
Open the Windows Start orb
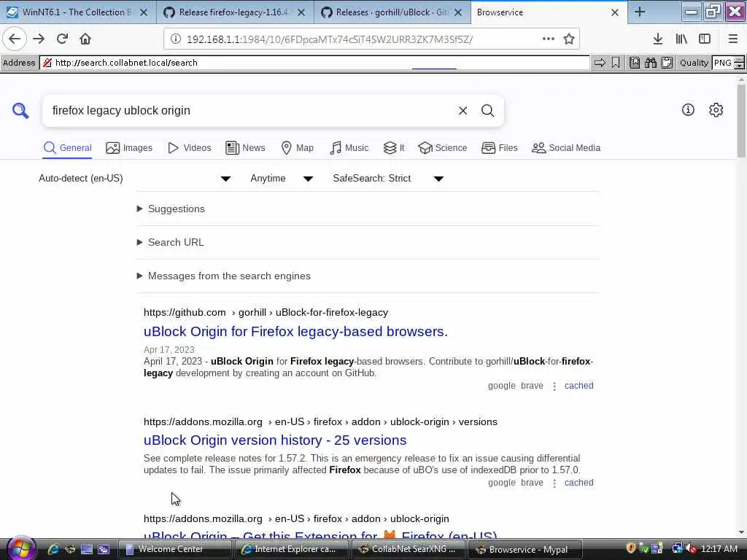[x=20, y=548]
